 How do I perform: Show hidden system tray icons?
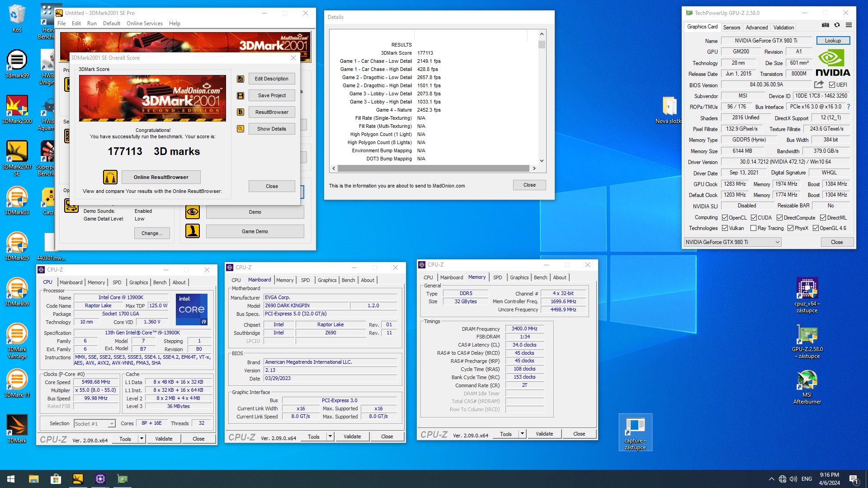(x=771, y=479)
